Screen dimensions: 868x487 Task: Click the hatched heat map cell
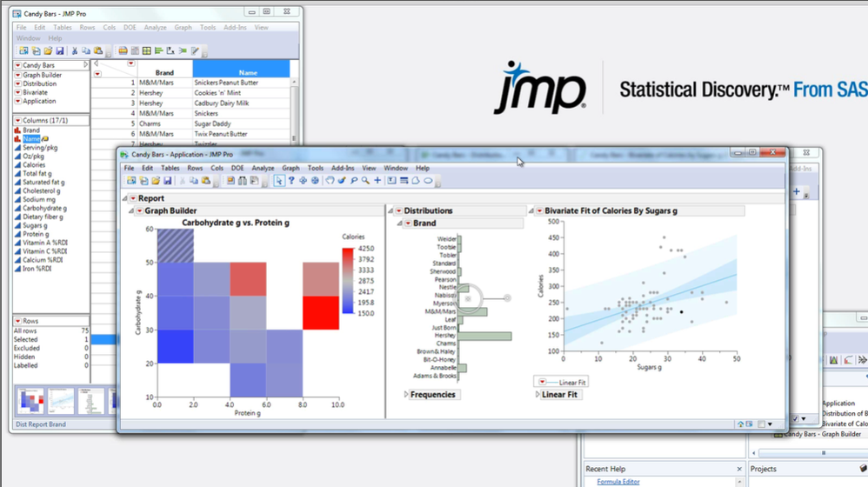(x=176, y=246)
